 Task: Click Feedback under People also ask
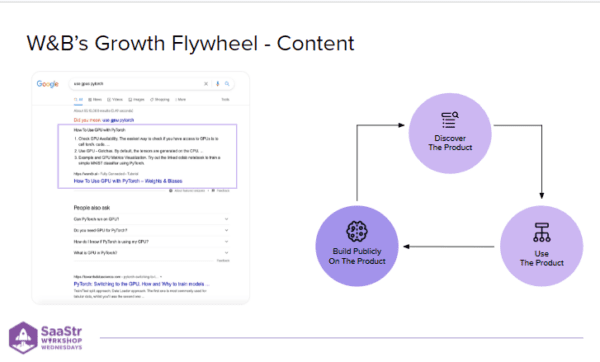click(223, 261)
